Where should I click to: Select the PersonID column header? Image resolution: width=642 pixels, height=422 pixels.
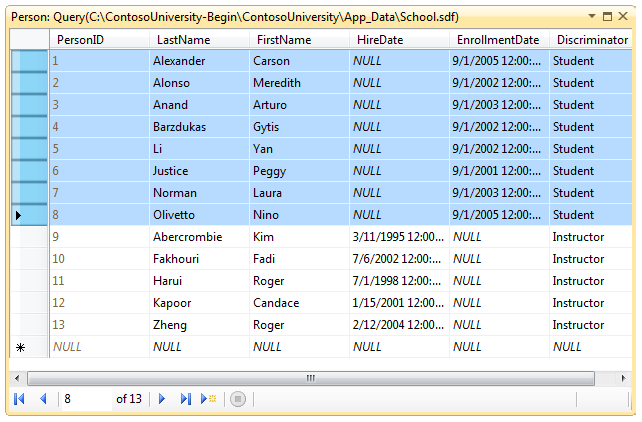99,40
